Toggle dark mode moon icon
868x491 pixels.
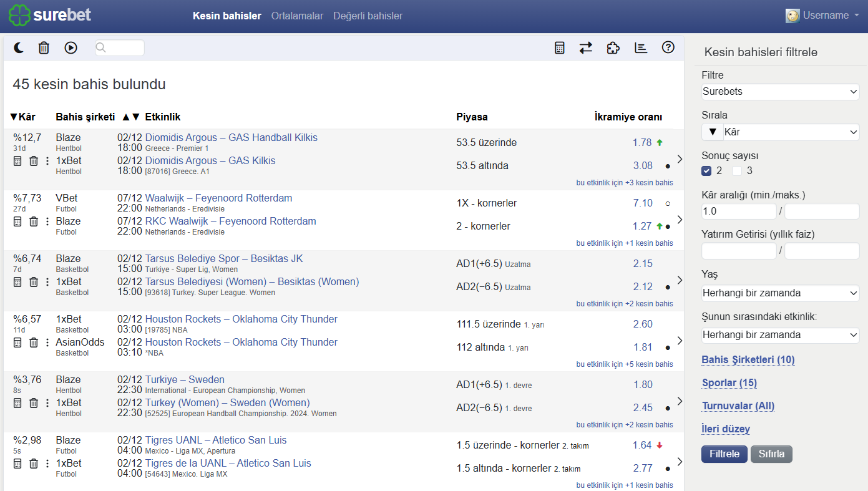click(19, 47)
